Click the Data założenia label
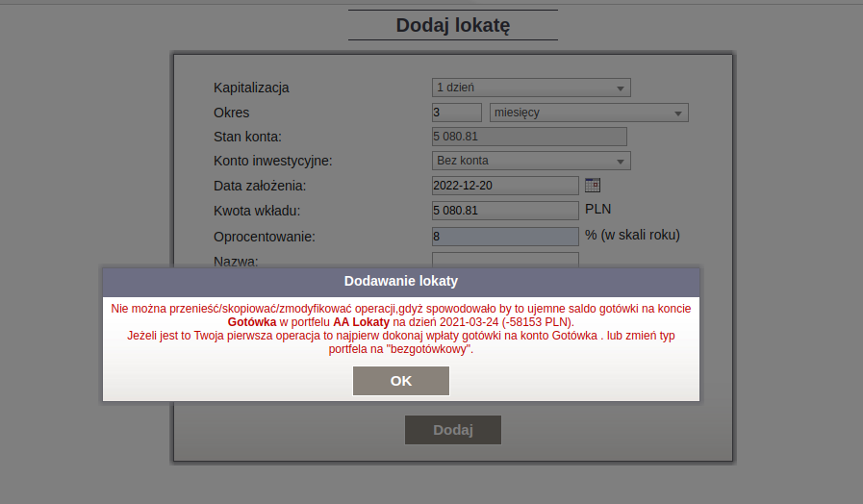Image resolution: width=863 pixels, height=504 pixels. (x=260, y=186)
